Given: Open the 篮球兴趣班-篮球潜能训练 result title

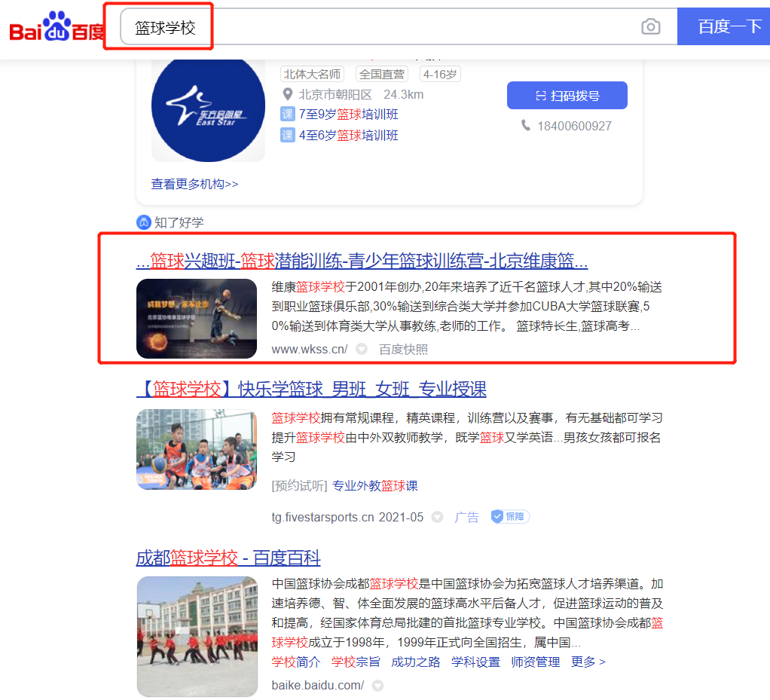Looking at the screenshot, I should 362,261.
